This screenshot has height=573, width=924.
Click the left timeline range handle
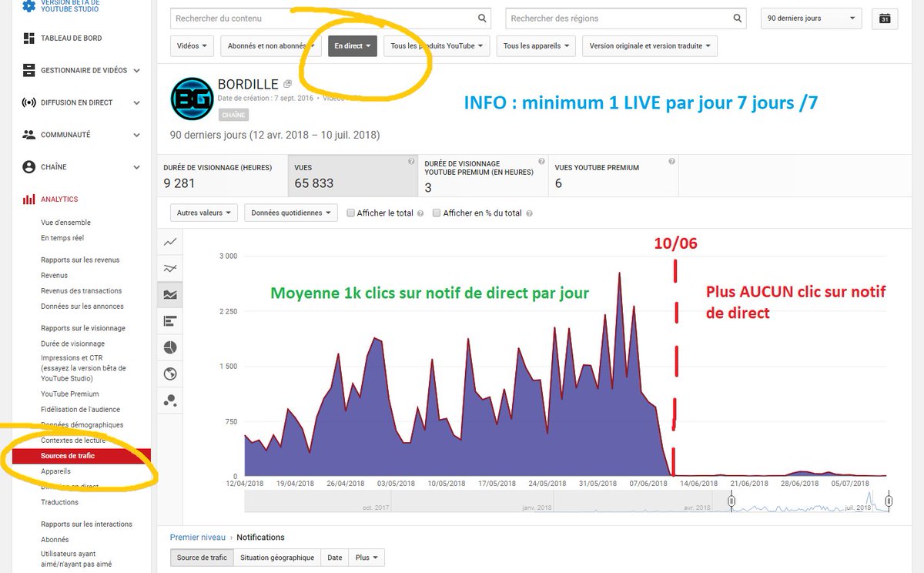[x=731, y=501]
